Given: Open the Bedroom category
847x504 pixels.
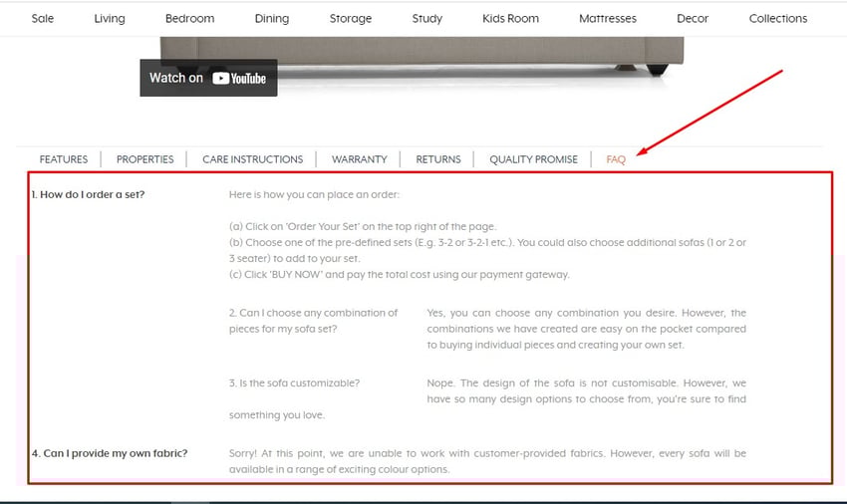Looking at the screenshot, I should point(189,18).
